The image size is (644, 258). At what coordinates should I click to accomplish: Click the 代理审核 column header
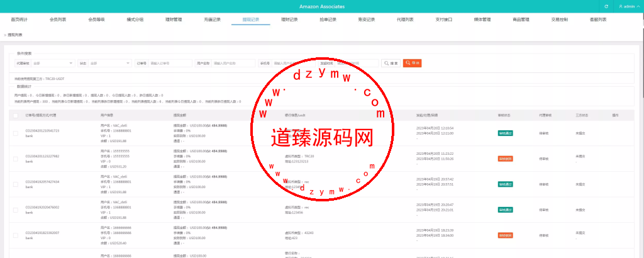tap(544, 115)
